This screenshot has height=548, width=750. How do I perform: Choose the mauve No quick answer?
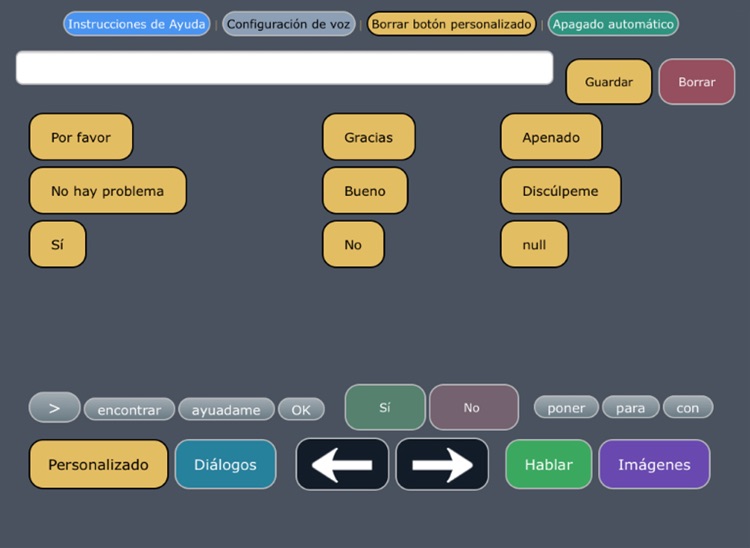[474, 407]
